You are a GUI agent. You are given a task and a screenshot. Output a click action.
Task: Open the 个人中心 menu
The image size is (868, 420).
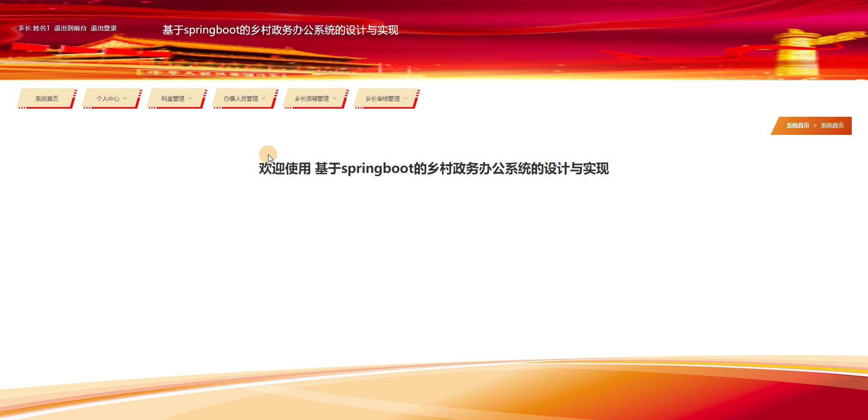(112, 99)
